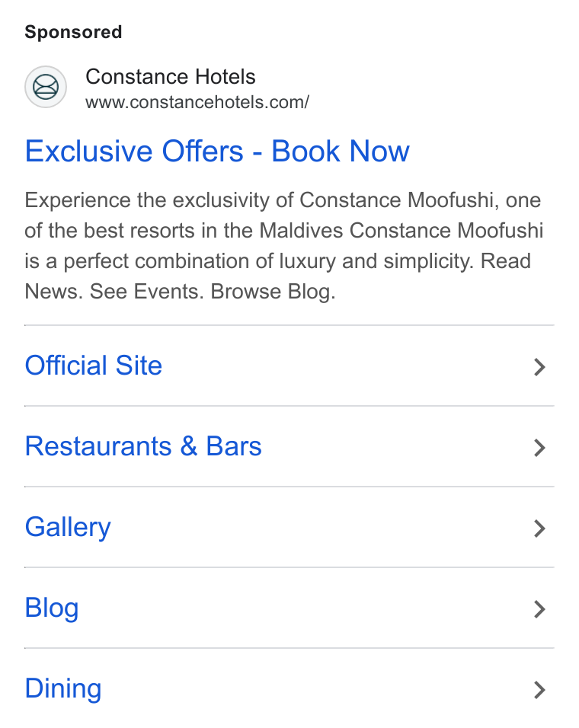The height and width of the screenshot is (728, 579).
Task: Open the Exclusive Offers - Book Now headline
Action: coord(217,152)
